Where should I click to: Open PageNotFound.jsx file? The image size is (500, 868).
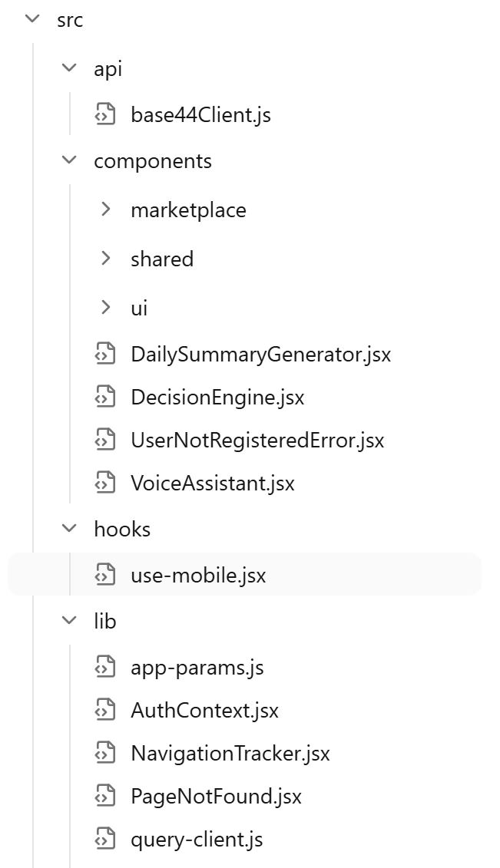coord(216,797)
